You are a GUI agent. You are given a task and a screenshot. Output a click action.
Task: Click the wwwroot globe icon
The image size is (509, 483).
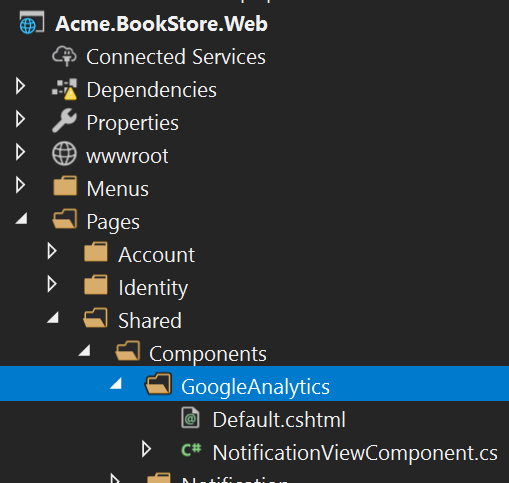[64, 154]
